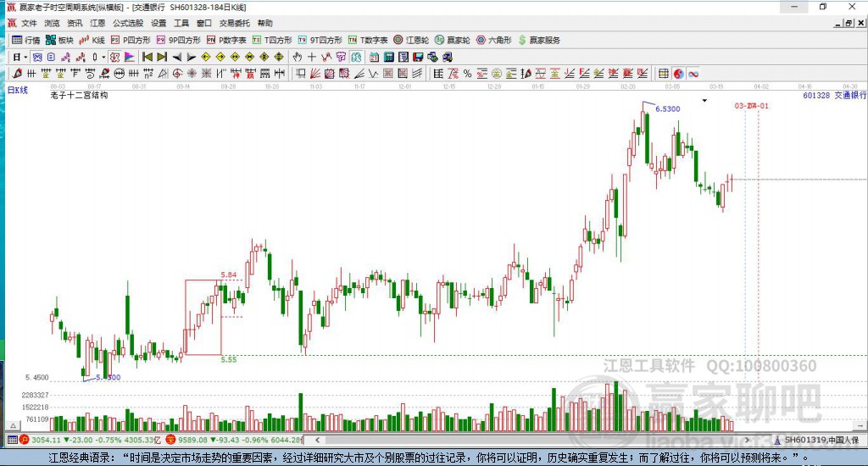This screenshot has width=868, height=466.
Task: Open the 9T四方形 tool
Action: pos(320,40)
